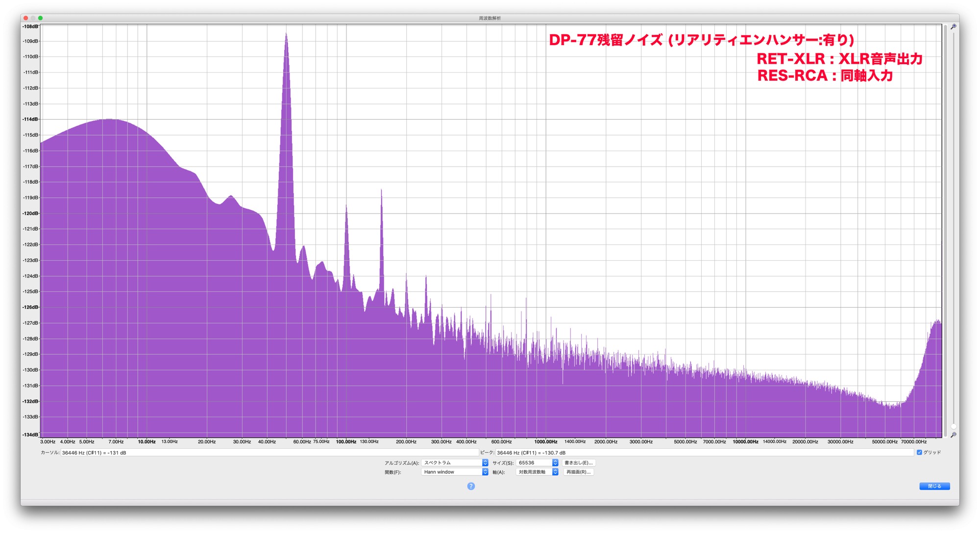Image resolution: width=980 pixels, height=533 pixels.
Task: Click the -120dB axis label
Action: 30,214
